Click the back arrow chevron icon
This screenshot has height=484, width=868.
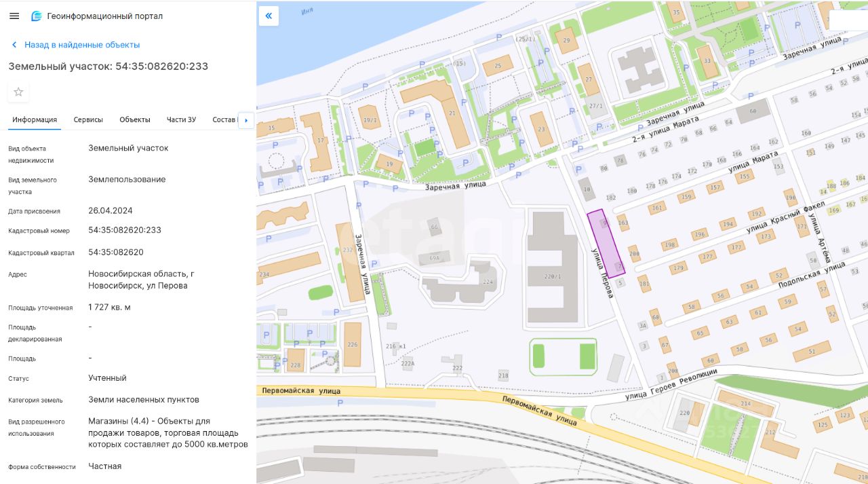click(14, 45)
